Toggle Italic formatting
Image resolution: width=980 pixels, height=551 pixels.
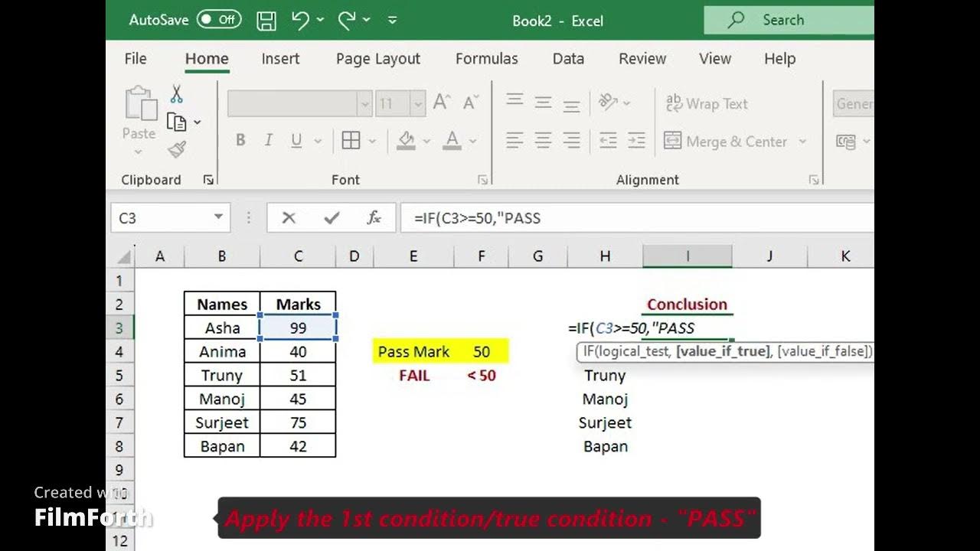[269, 140]
